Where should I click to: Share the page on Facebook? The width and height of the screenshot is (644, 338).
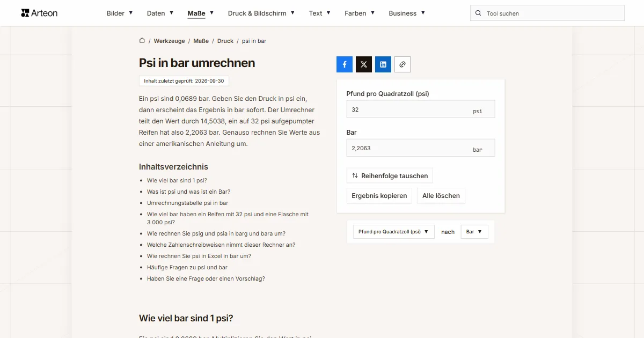[345, 64]
